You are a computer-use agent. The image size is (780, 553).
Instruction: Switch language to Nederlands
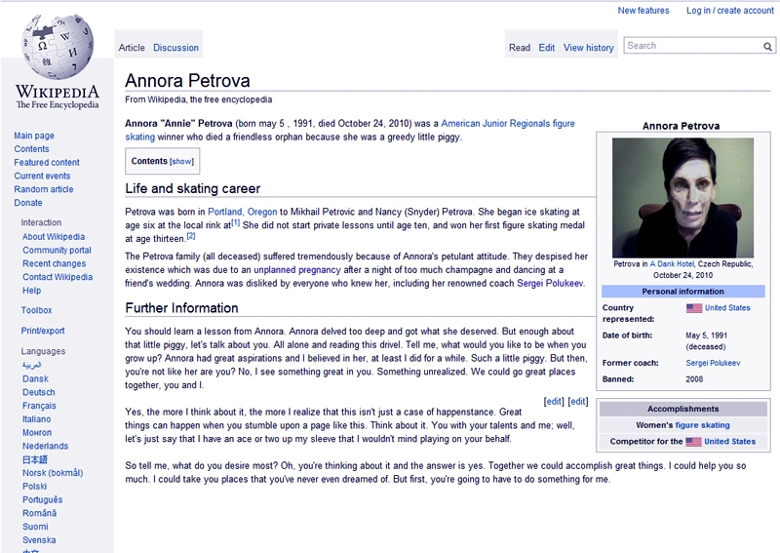coord(45,446)
